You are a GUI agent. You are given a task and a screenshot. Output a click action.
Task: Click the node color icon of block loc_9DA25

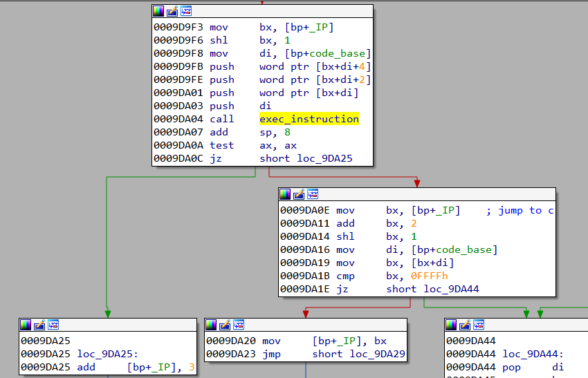(26, 325)
